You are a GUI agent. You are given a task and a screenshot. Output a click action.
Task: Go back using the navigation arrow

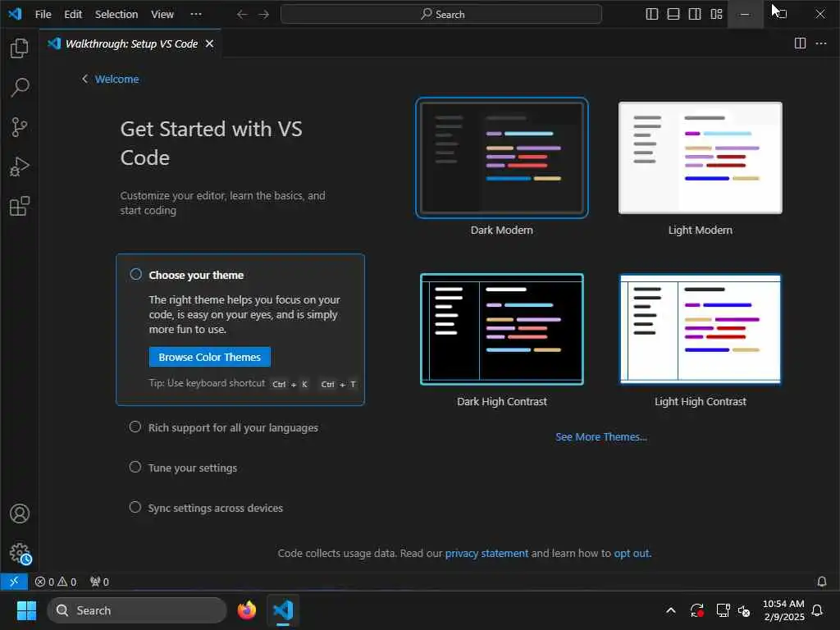point(242,15)
